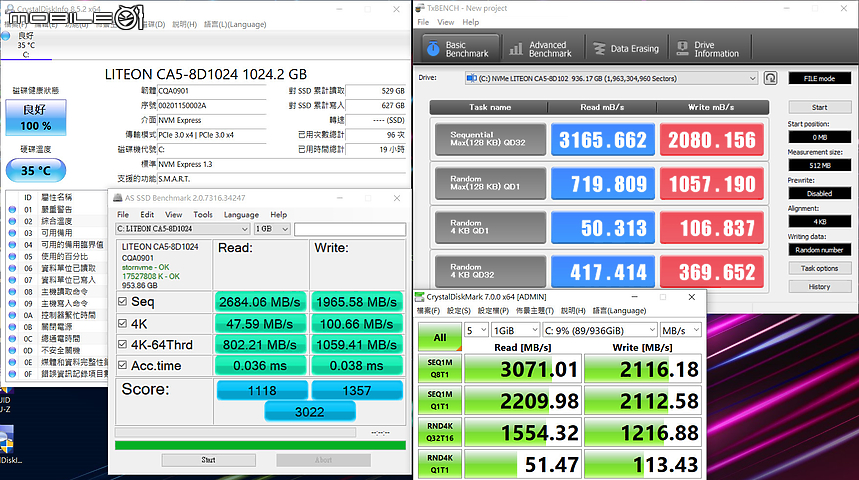The image size is (859, 480).
Task: Click FILE mode button in TxBENCH
Action: tap(819, 78)
